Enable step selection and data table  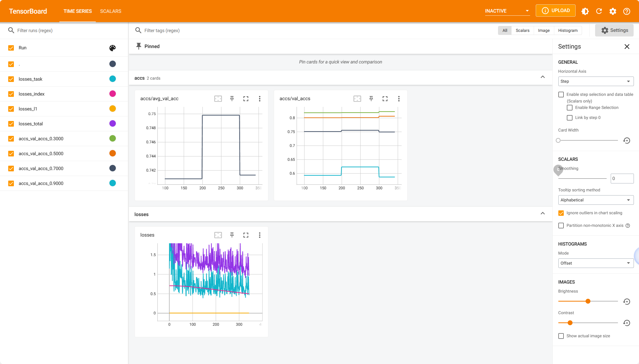coord(561,95)
